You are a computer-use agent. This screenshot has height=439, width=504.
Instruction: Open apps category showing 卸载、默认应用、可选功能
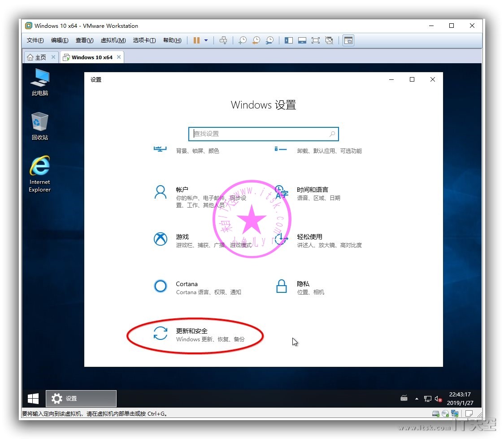pos(318,150)
